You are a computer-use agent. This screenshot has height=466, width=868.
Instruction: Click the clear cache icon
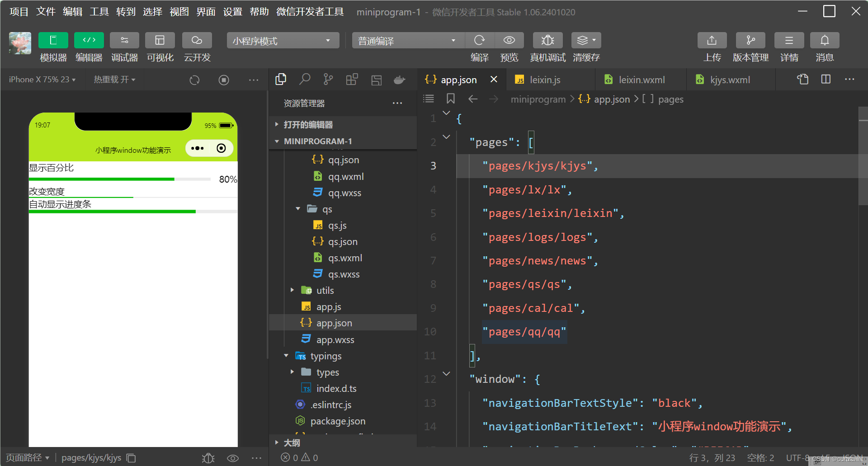[x=586, y=40]
